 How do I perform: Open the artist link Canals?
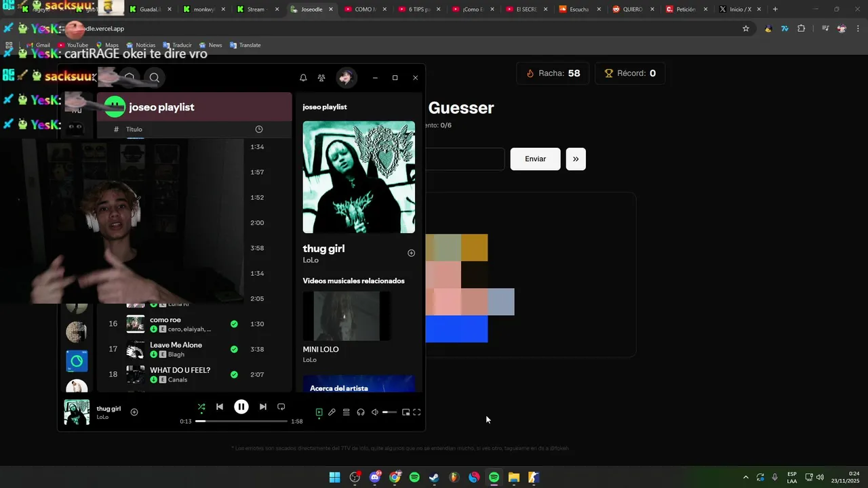point(178,380)
